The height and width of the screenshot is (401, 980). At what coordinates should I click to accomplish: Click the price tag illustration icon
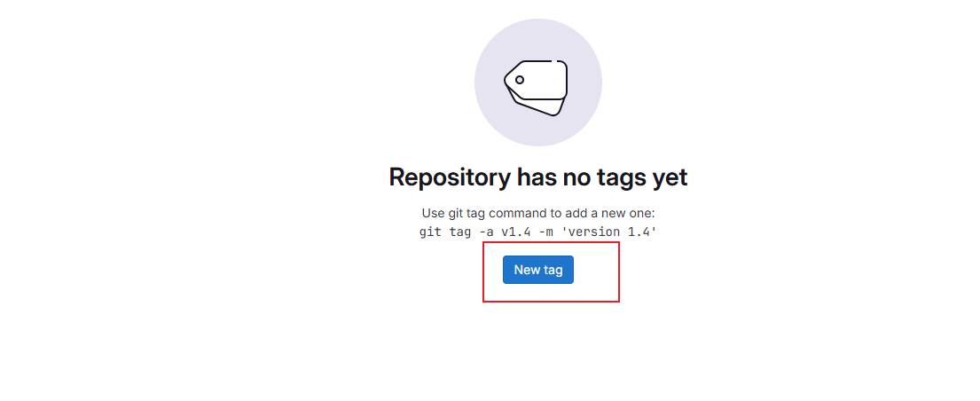tap(537, 88)
